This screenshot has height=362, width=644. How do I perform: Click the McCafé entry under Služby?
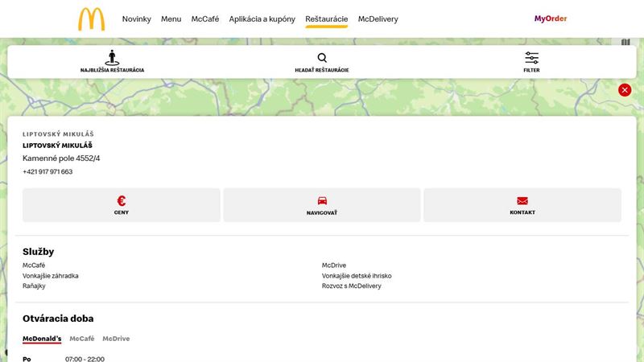(x=34, y=265)
